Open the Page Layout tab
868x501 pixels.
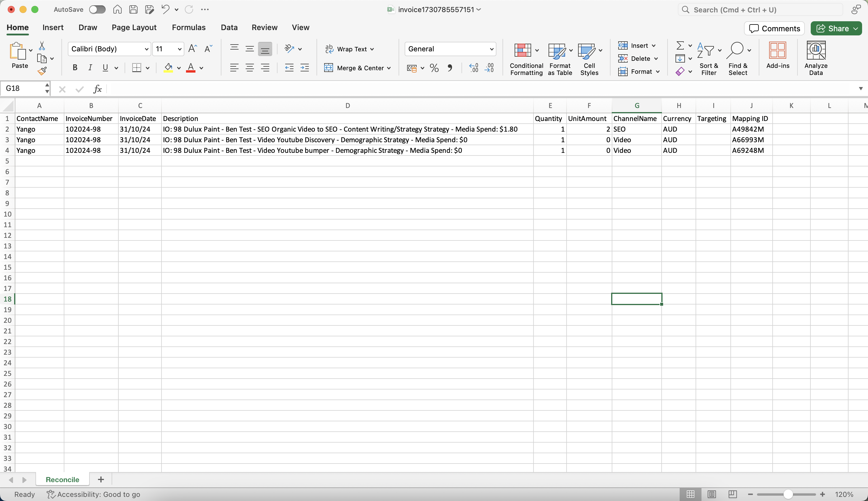pyautogui.click(x=134, y=27)
